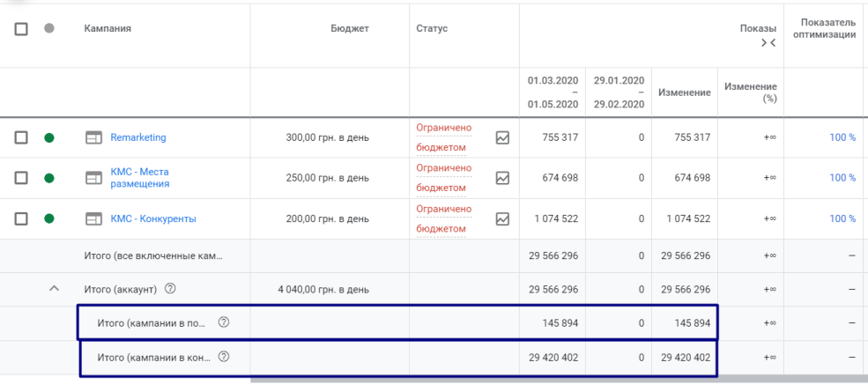Click help icon next to Итого (аккаунт)
The height and width of the screenshot is (392, 868).
(170, 289)
